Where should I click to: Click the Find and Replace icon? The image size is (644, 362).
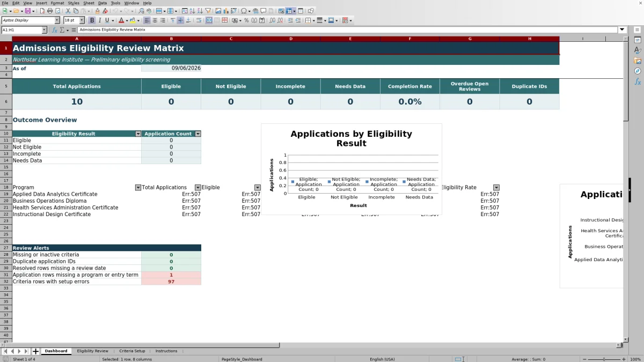click(x=141, y=11)
